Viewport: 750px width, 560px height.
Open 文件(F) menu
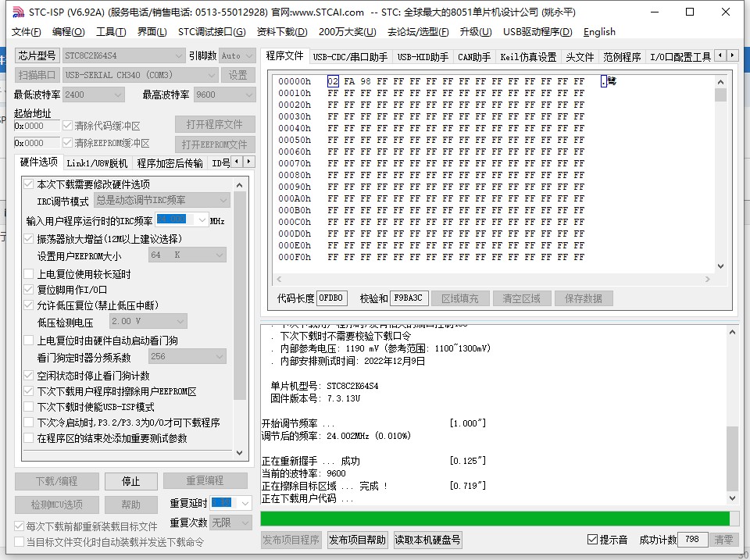point(27,32)
